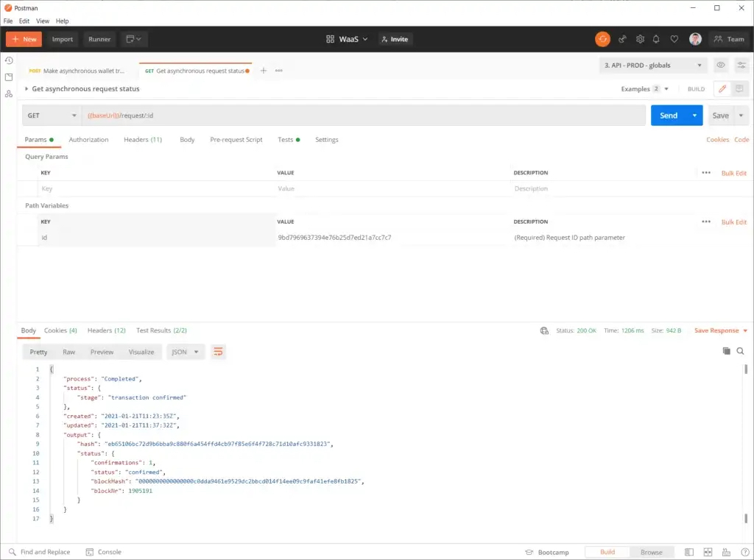Image resolution: width=754 pixels, height=560 pixels.
Task: Switch to Build mode in the status bar
Action: point(607,552)
